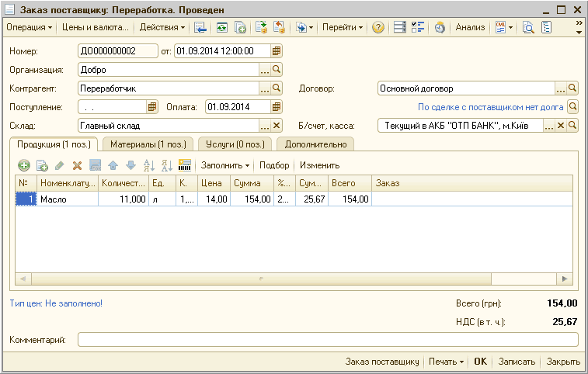Click link Тип цен: Не заполнено!
588x374 pixels.
56,303
